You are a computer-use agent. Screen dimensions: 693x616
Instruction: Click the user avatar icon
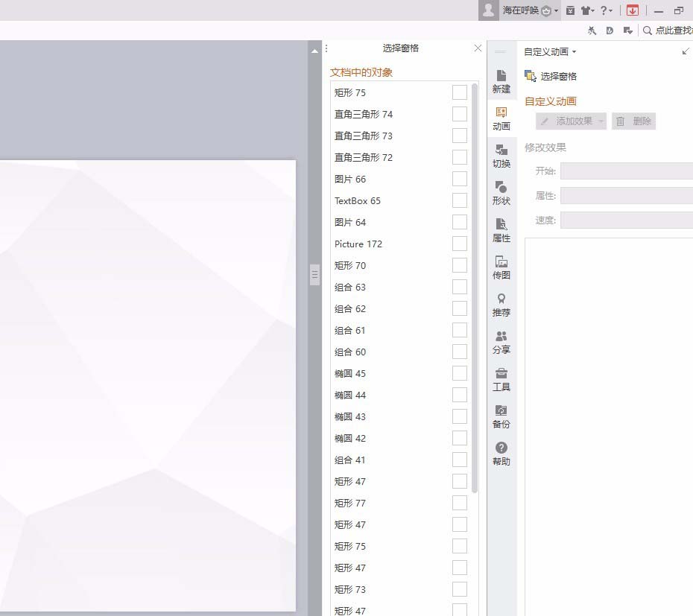point(488,10)
